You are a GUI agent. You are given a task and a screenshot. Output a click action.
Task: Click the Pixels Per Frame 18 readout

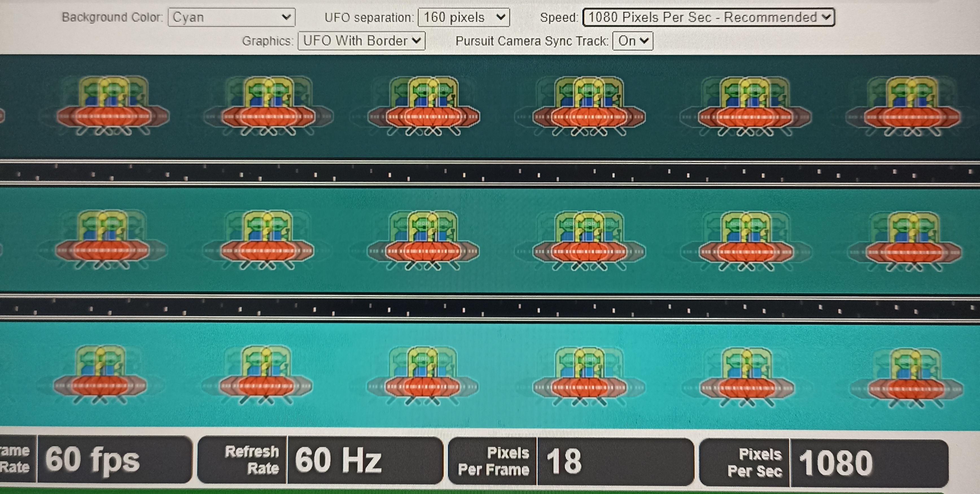(564, 462)
